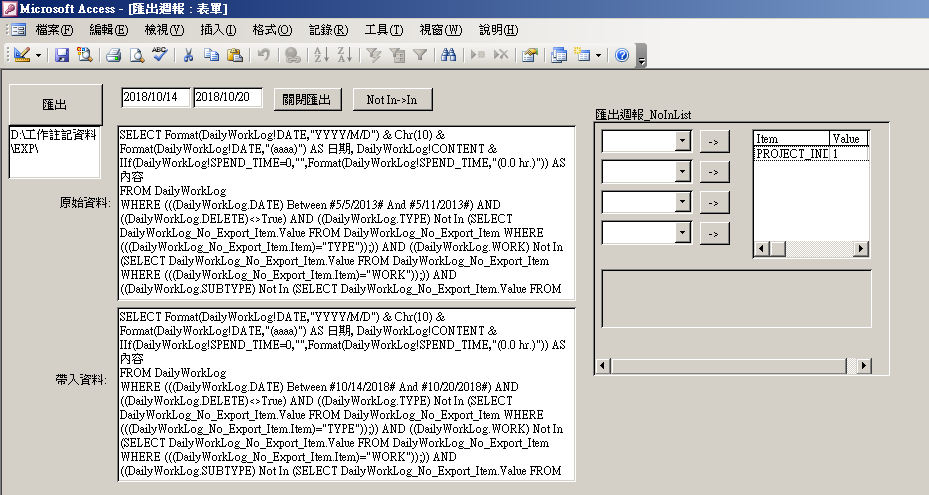929x495 pixels.
Task: Click the Delete Record icon
Action: (501, 55)
